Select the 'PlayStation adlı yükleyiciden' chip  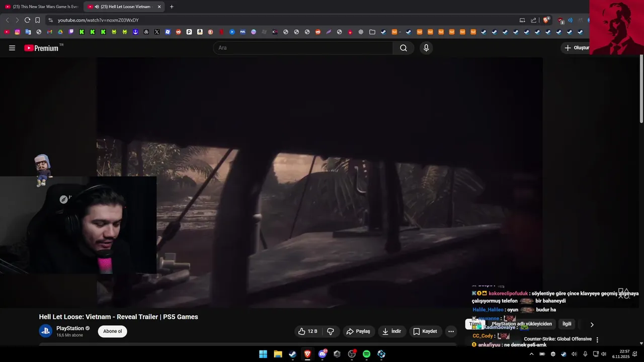(522, 324)
